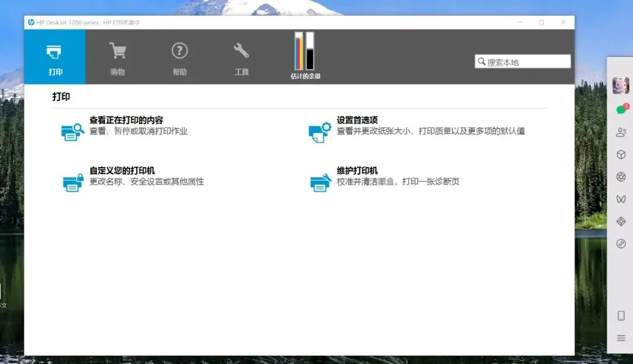Click the 搜索本地 search field
The width and height of the screenshot is (633, 364).
[x=522, y=62]
